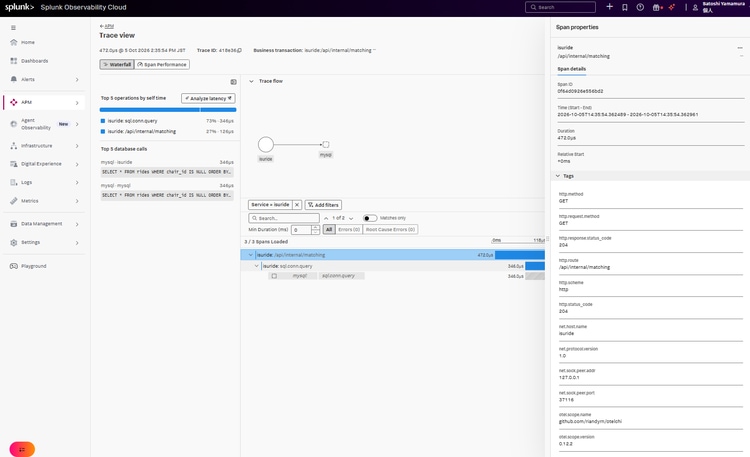Image resolution: width=750 pixels, height=457 pixels.
Task: Click the Analyze latency button
Action: pos(208,98)
